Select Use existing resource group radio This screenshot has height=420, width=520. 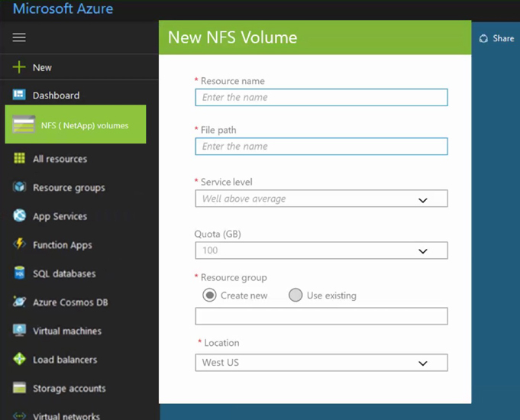(x=296, y=295)
